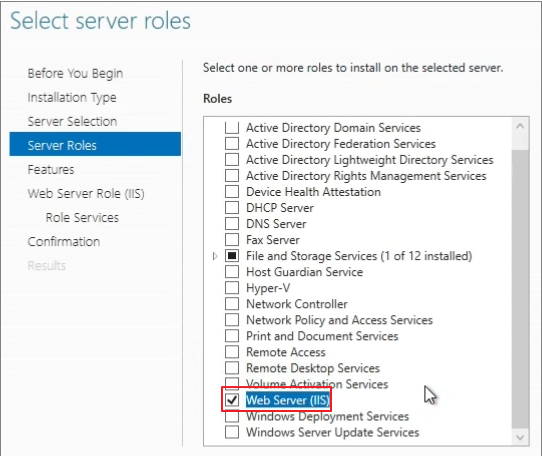Open the Features step

tap(51, 170)
